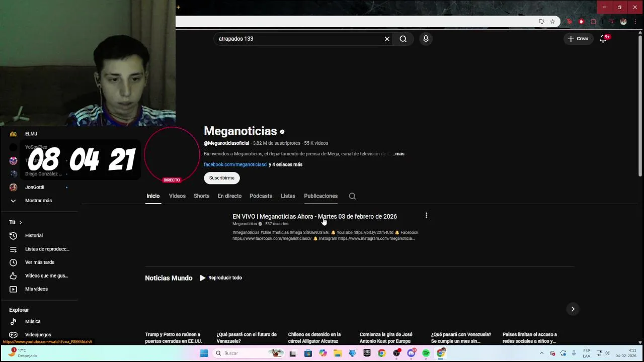Start voice search with microphone icon
The height and width of the screenshot is (362, 644).
pyautogui.click(x=426, y=39)
